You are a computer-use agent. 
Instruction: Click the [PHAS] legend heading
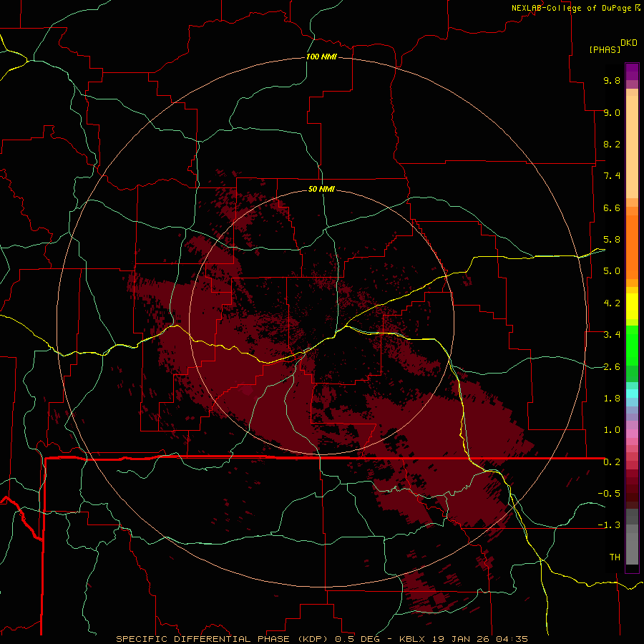coord(605,49)
